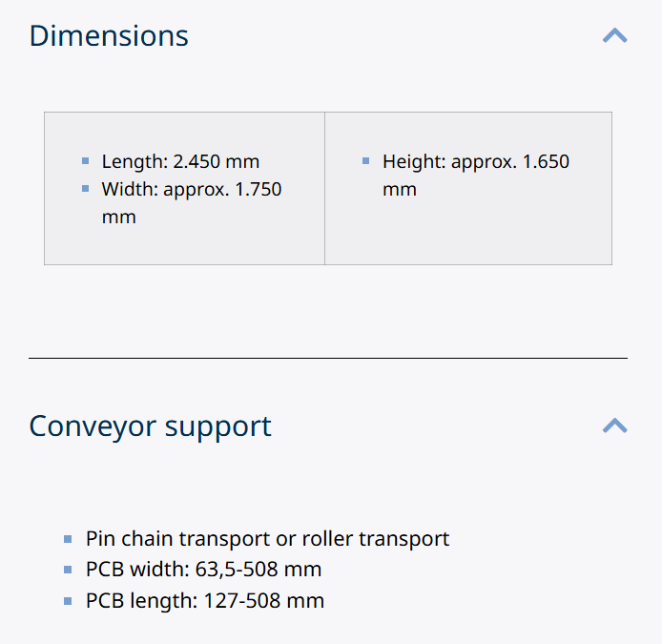Click the PCB width 63,5-508 mm line
Image resolution: width=662 pixels, height=644 pixels.
pos(203,570)
